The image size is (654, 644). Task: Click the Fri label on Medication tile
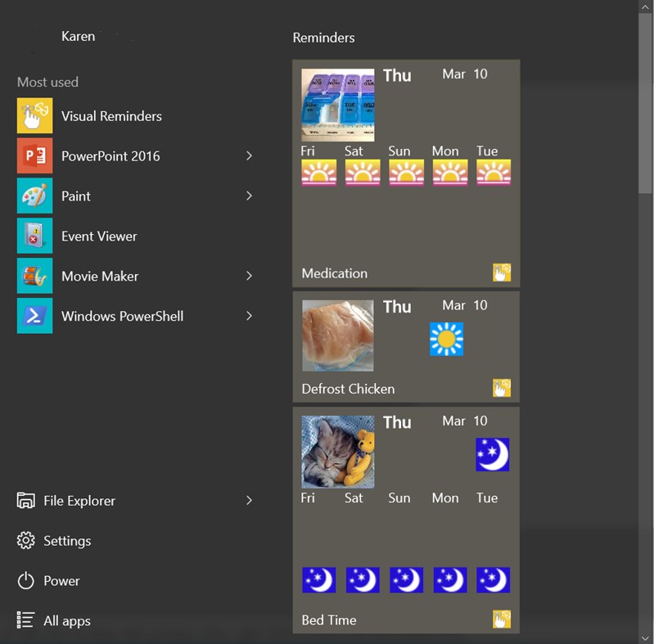click(308, 151)
